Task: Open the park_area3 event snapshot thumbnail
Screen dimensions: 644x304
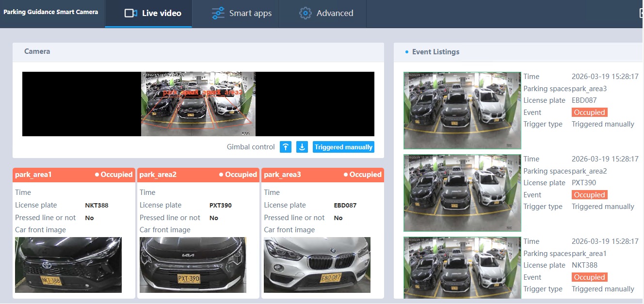Action: click(x=462, y=111)
